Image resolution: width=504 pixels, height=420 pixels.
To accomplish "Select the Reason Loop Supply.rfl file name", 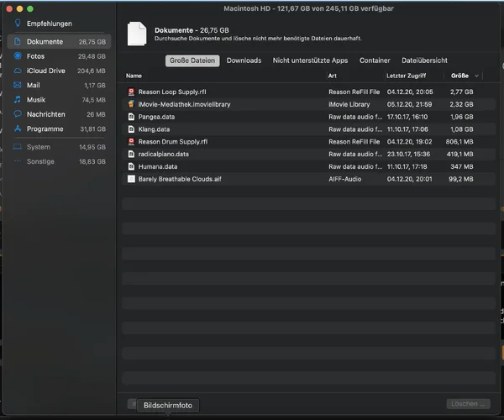I will tap(172, 92).
